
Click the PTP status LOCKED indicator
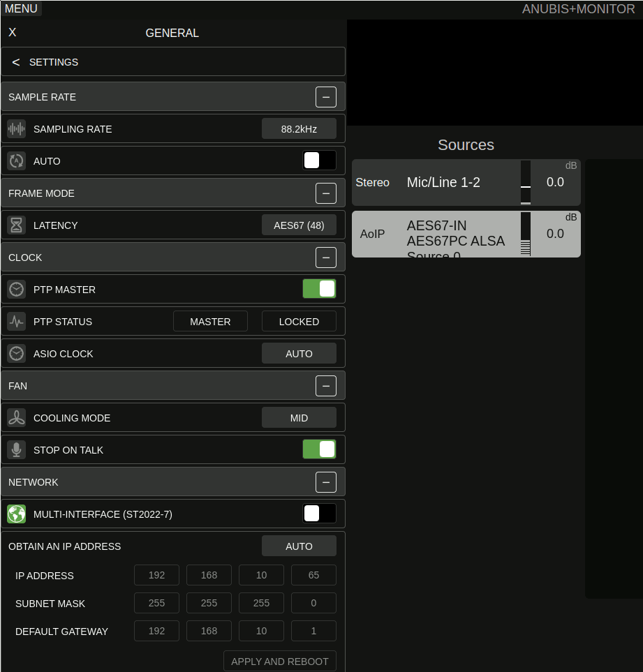pos(299,322)
